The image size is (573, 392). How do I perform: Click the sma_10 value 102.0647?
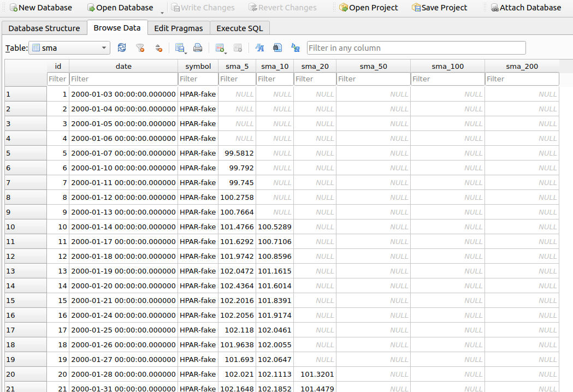275,359
